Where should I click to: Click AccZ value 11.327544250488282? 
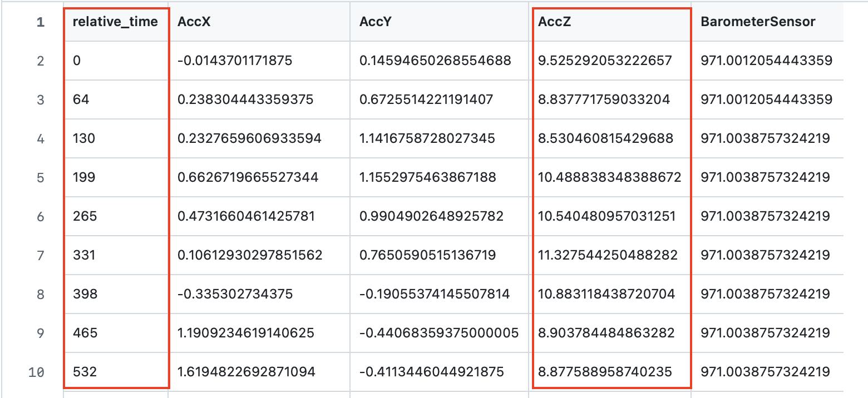coord(608,255)
